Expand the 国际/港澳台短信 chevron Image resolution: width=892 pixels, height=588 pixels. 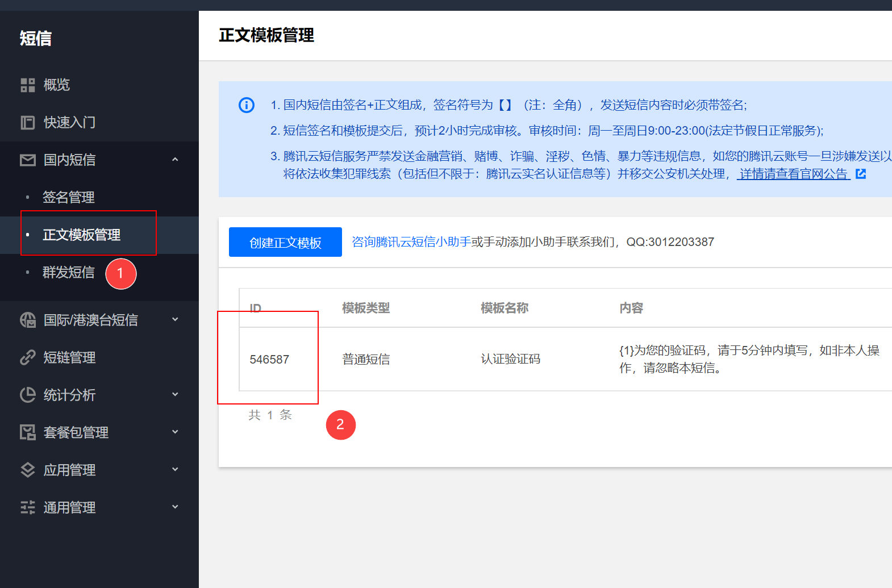coord(175,320)
